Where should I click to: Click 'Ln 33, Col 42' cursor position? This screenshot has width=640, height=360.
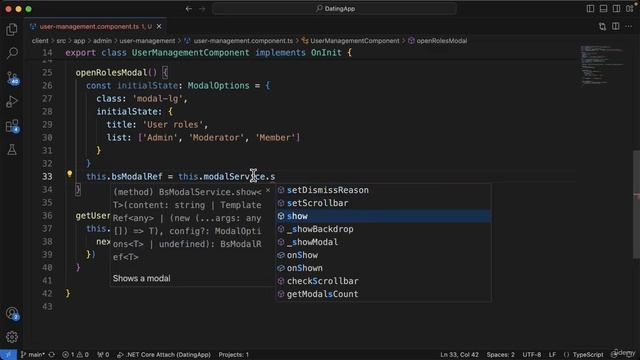pyautogui.click(x=459, y=355)
